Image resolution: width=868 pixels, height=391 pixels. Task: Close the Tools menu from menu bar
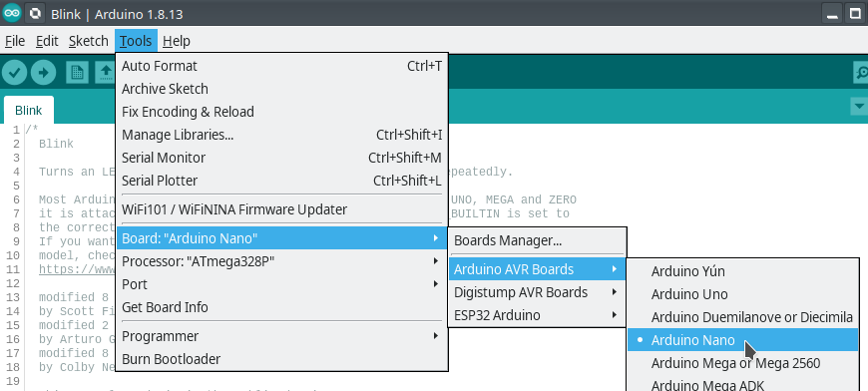click(136, 41)
